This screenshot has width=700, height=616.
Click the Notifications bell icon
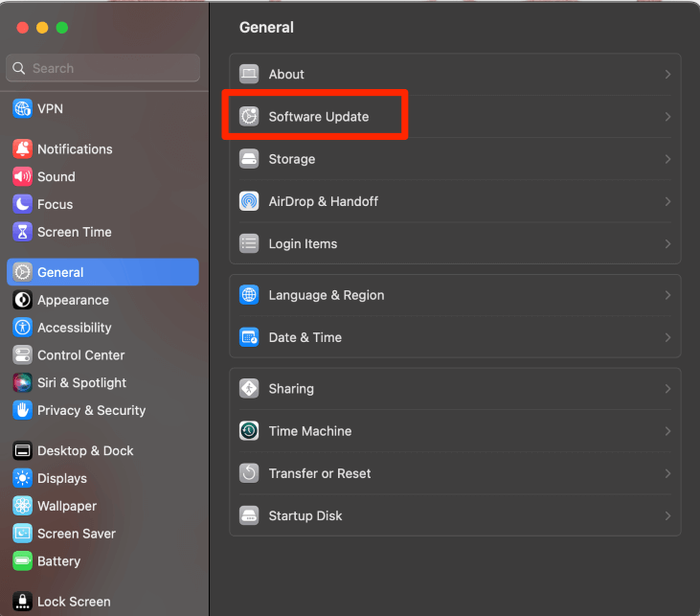22,148
